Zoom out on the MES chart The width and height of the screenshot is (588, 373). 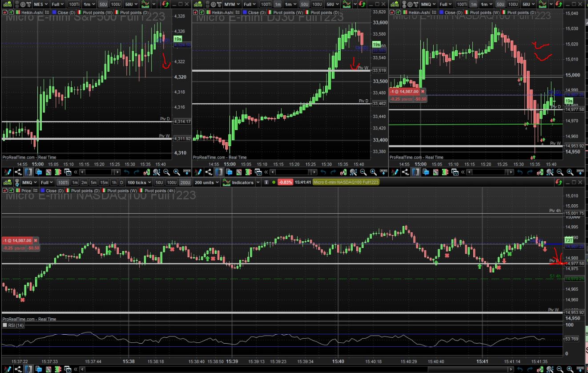[x=167, y=172]
